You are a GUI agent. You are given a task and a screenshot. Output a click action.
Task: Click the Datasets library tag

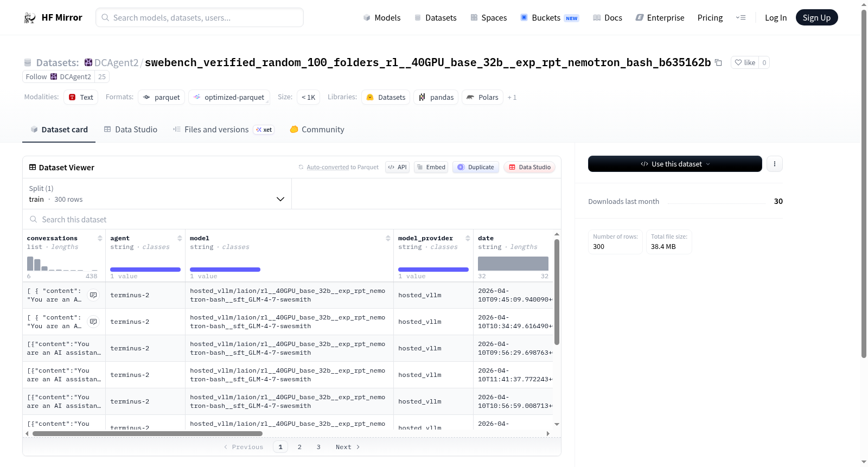pos(386,97)
